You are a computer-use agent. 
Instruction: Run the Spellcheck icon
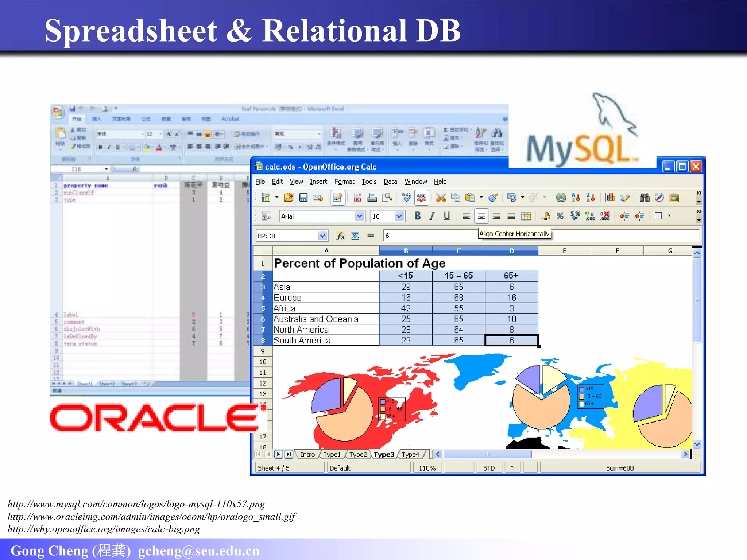[406, 198]
